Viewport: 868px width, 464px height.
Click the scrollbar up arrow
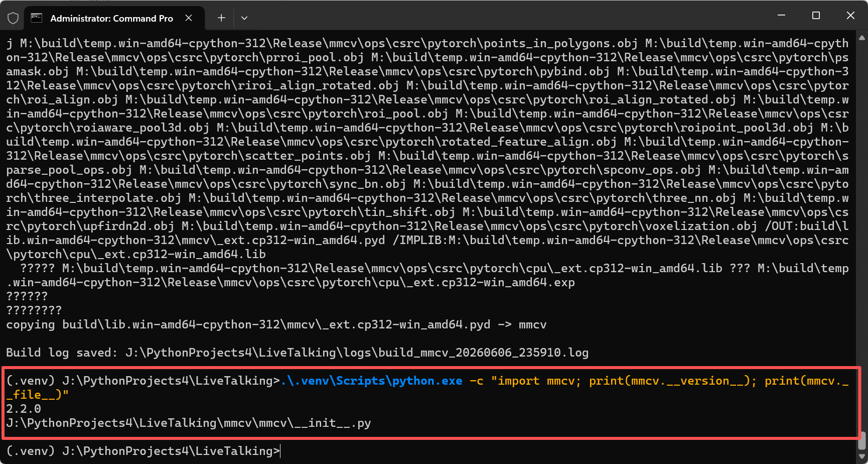click(862, 38)
